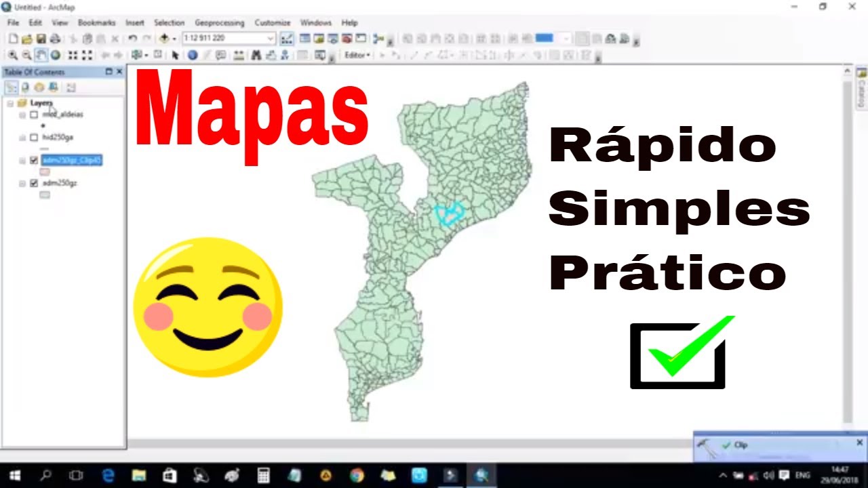Click List By Selection icon

54,87
